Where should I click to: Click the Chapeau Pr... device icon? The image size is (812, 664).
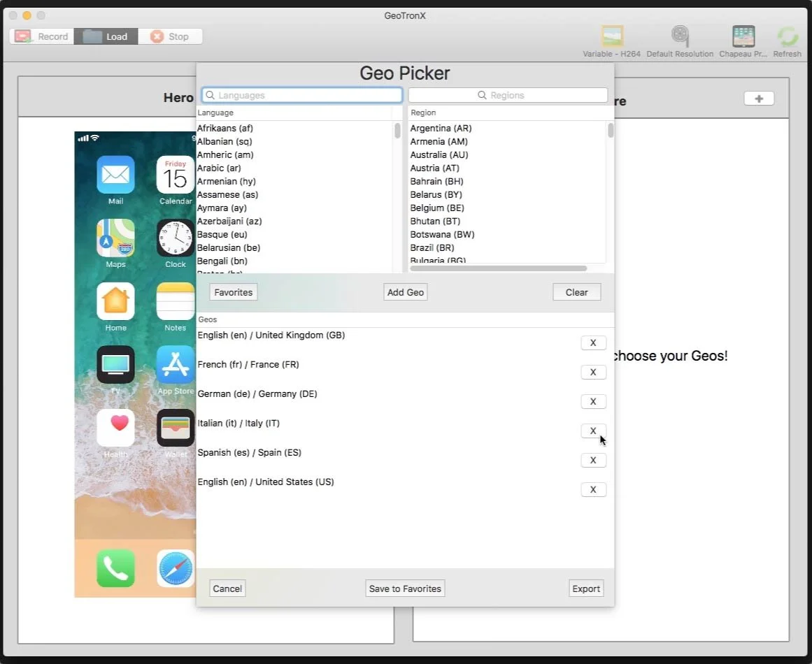point(743,36)
